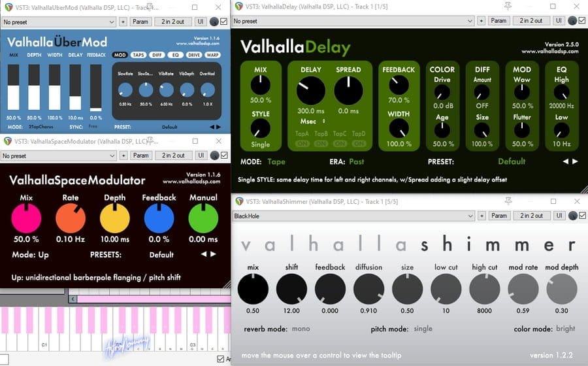
Task: Adjust the FEEDBACK slider in ValhallaUberMod
Action: click(96, 88)
